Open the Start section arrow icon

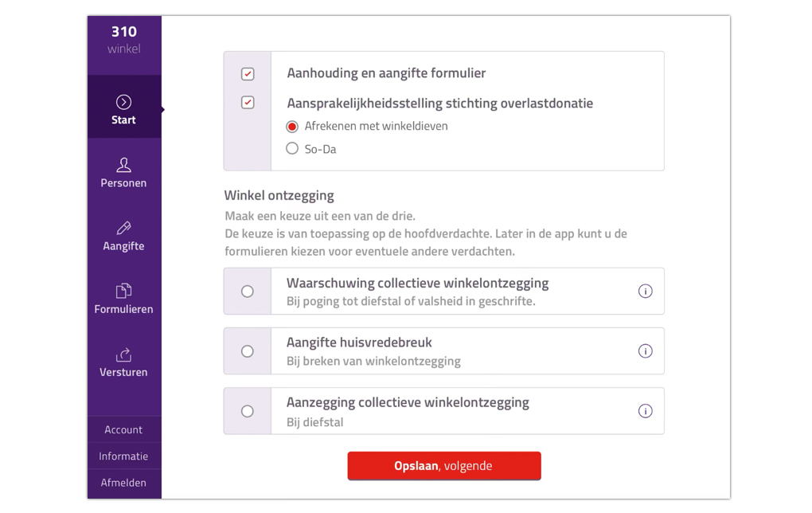pos(123,102)
